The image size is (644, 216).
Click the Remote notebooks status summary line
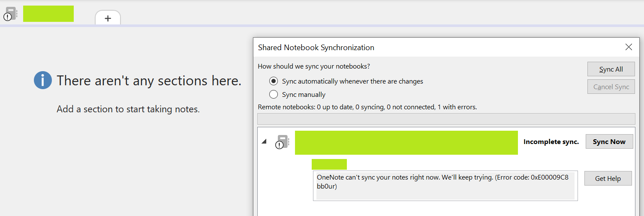click(x=367, y=107)
